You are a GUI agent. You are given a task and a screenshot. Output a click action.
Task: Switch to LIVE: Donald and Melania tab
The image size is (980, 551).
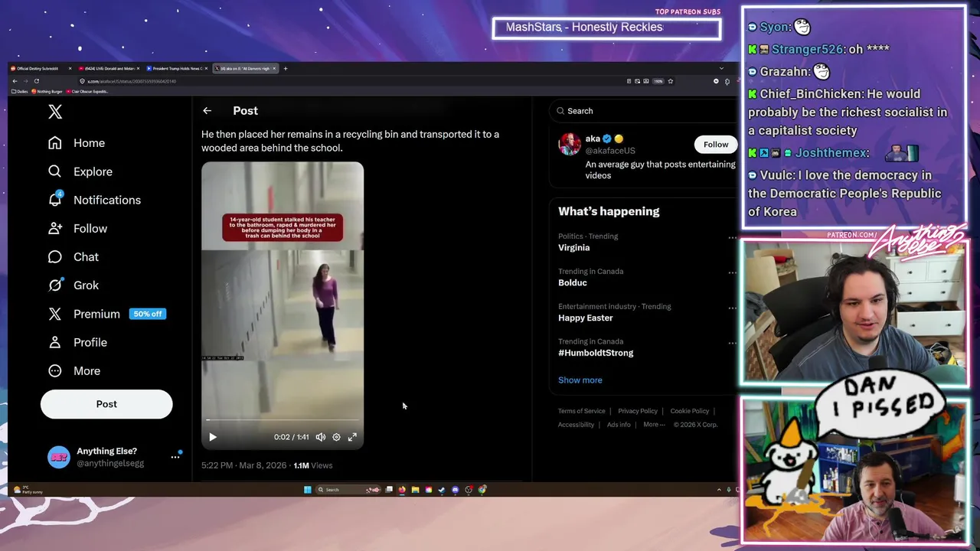tap(109, 69)
